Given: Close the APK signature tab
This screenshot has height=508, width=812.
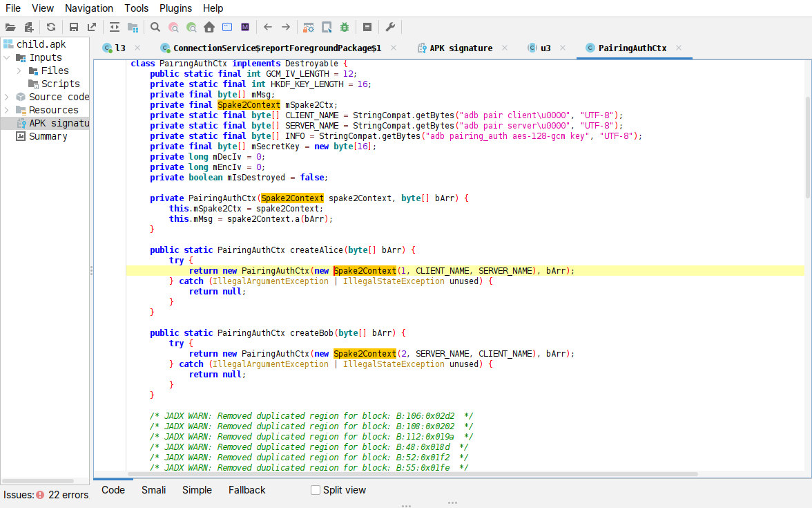Looking at the screenshot, I should [x=505, y=48].
